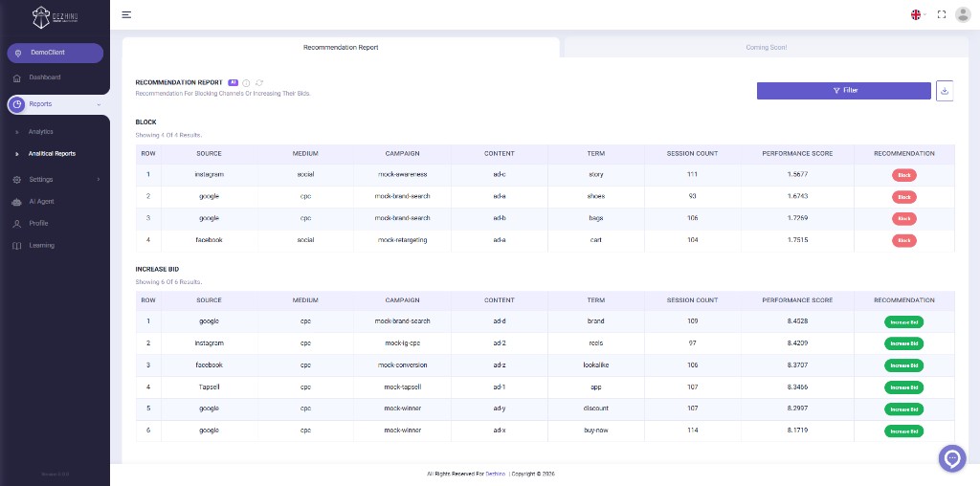Open the Profile menu item
The image size is (980, 486).
(x=38, y=224)
